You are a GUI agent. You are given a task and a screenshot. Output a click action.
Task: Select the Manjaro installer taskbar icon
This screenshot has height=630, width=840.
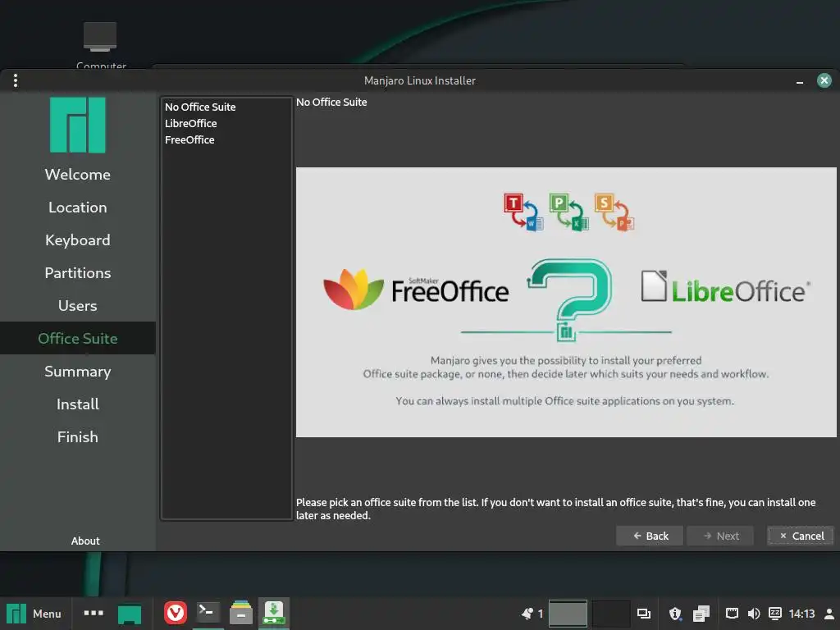(x=274, y=613)
